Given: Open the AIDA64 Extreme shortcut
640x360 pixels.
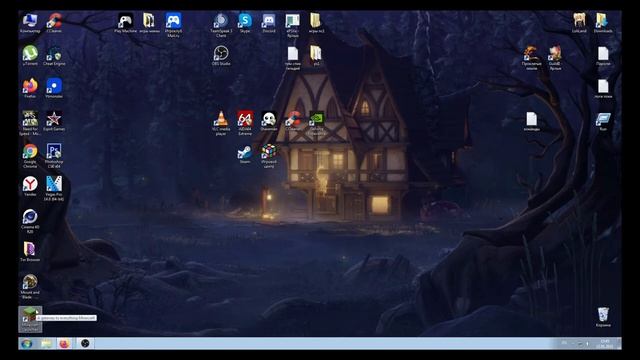Looking at the screenshot, I should (245, 123).
